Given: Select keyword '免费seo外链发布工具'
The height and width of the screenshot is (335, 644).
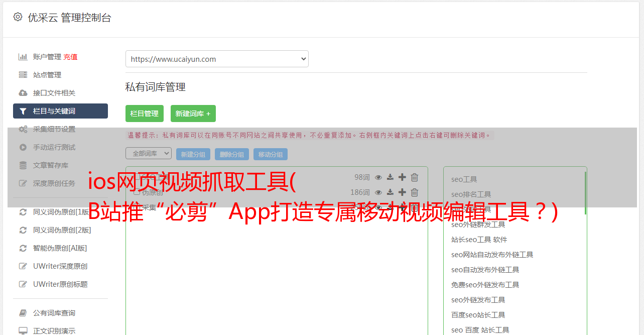Looking at the screenshot, I should pyautogui.click(x=485, y=285).
